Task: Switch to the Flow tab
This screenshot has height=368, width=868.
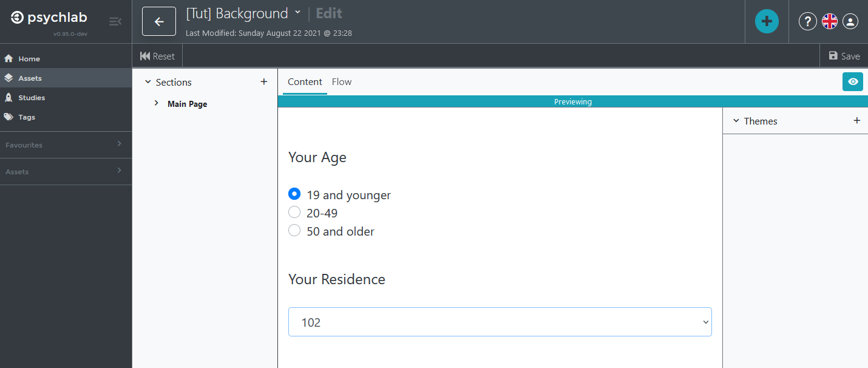Action: click(x=342, y=82)
